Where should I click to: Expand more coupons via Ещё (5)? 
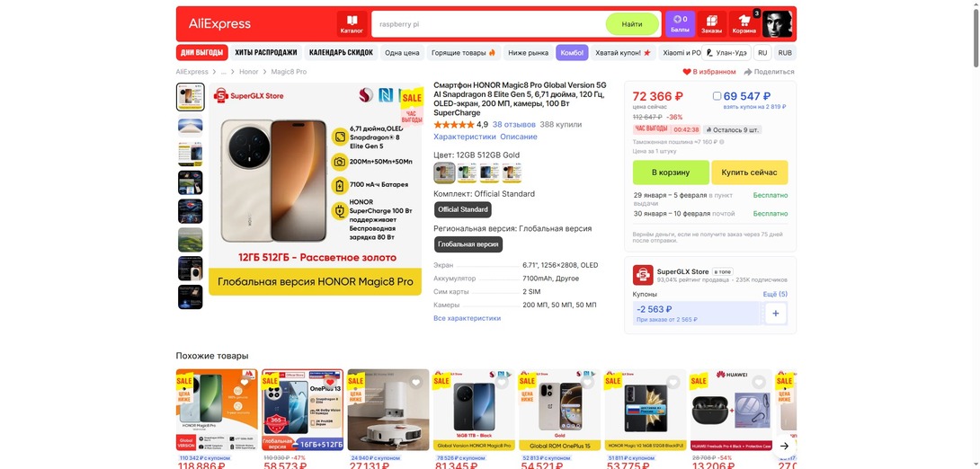[775, 294]
